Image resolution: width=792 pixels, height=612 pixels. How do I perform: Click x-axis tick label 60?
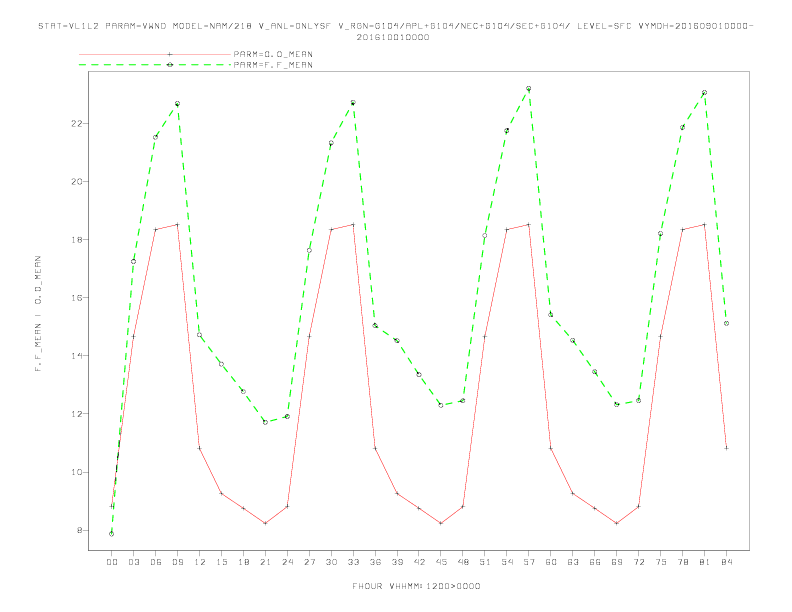(x=551, y=562)
